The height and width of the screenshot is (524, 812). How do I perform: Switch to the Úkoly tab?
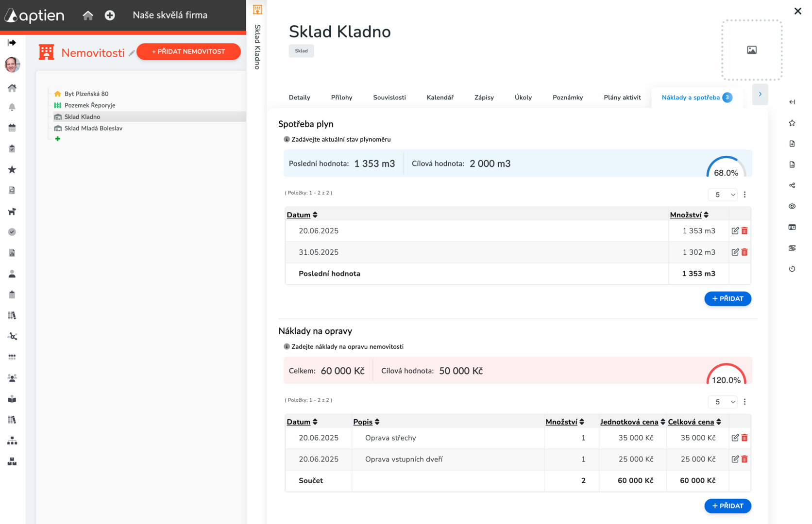click(x=523, y=98)
